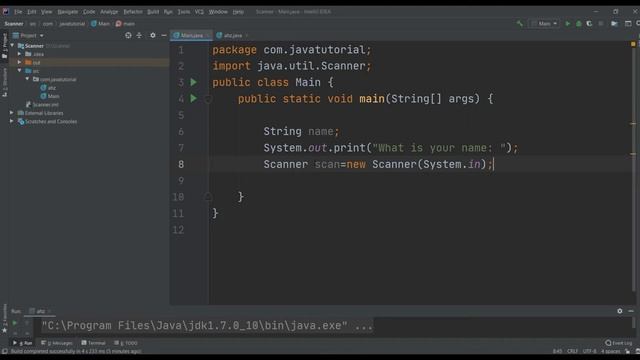Expand Scratches and Consoles node
The width and height of the screenshot is (640, 360).
click(11, 121)
